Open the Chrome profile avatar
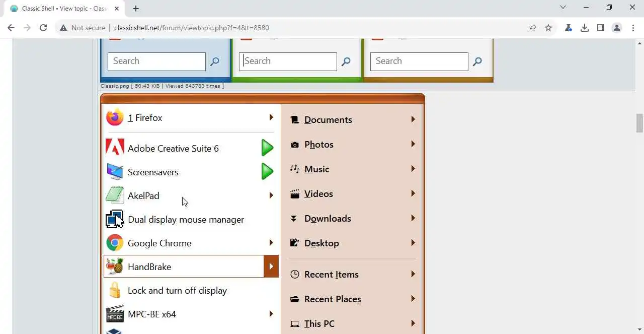The height and width of the screenshot is (334, 644). [617, 28]
